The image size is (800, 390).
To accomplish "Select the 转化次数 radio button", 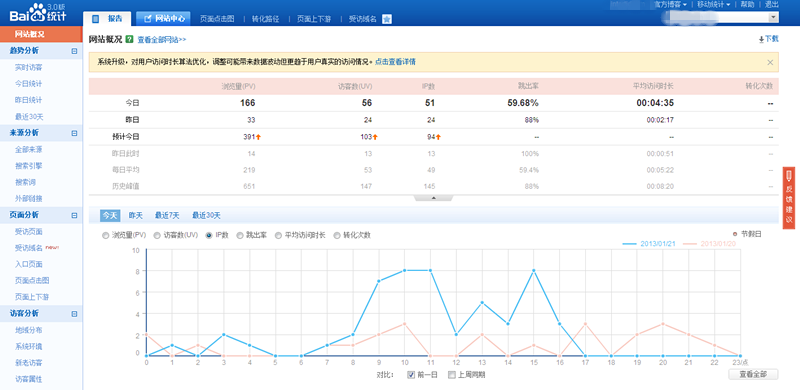I will tap(337, 235).
